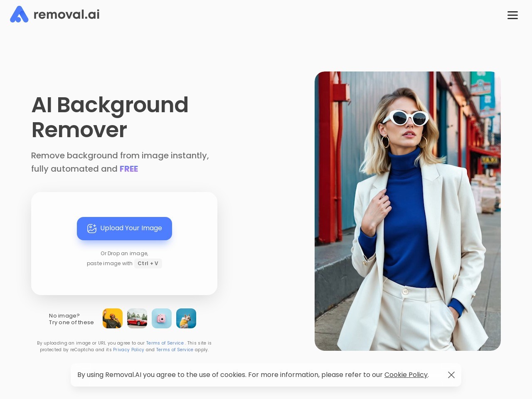The width and height of the screenshot is (532, 399).
Task: Click the "AI Background Remover" heading
Action: [x=110, y=117]
